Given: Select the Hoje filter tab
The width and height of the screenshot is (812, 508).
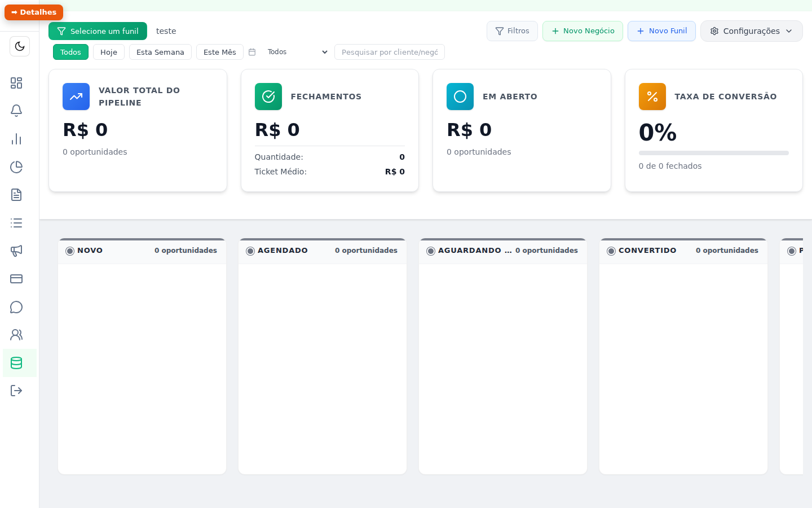Looking at the screenshot, I should (109, 52).
